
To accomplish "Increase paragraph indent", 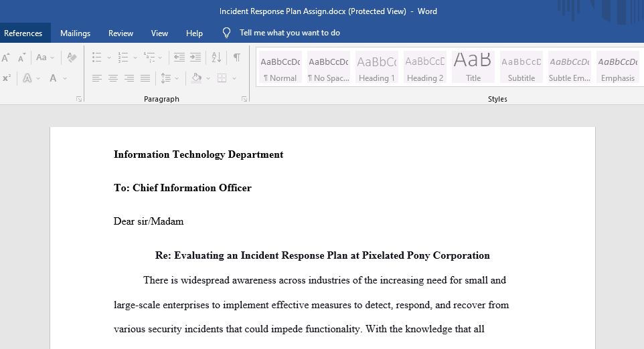I will [195, 57].
